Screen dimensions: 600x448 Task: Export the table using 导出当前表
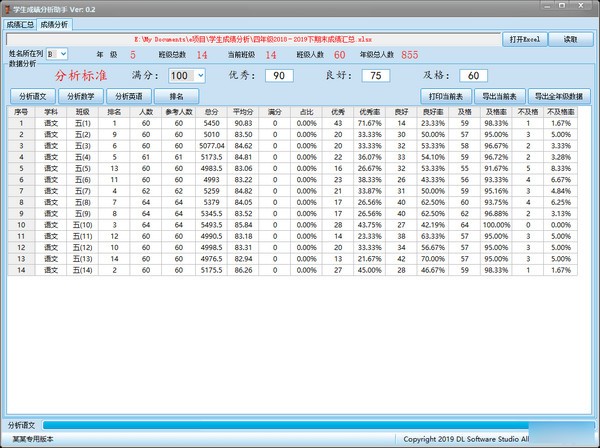[x=498, y=95]
